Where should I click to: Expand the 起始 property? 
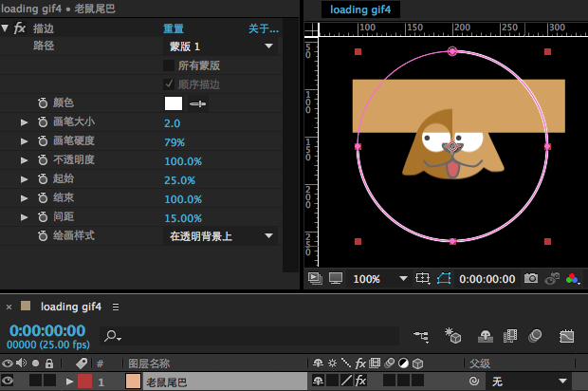24,179
